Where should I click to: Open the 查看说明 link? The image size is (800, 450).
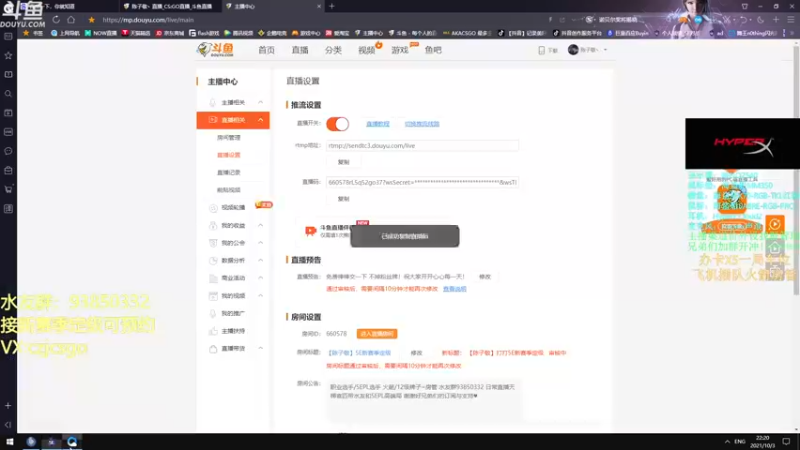click(x=455, y=289)
